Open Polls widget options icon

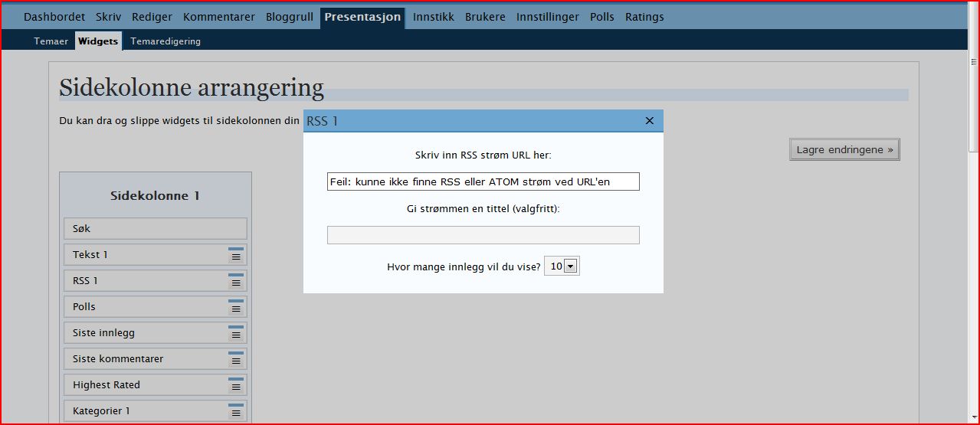(236, 307)
